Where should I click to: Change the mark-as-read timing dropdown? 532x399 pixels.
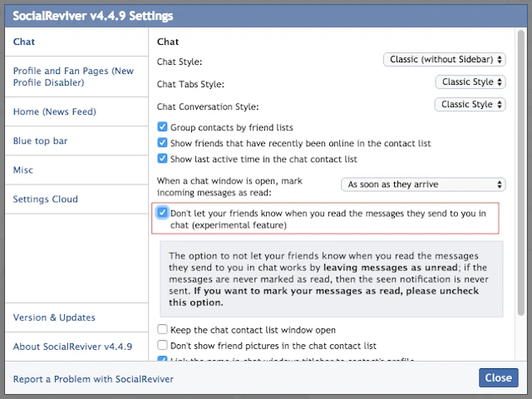coord(423,185)
